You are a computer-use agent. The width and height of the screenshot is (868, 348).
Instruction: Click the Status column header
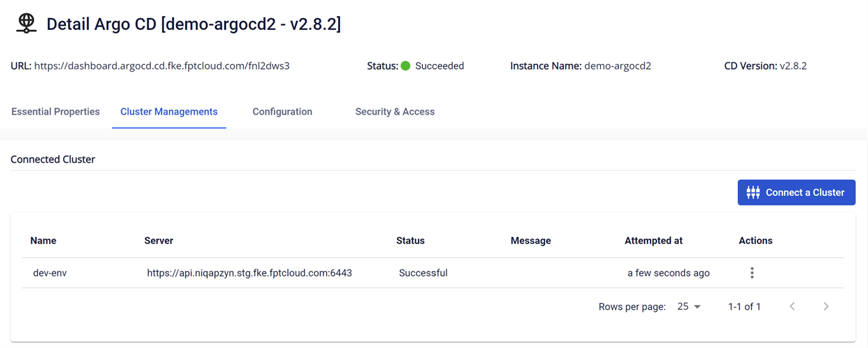410,240
